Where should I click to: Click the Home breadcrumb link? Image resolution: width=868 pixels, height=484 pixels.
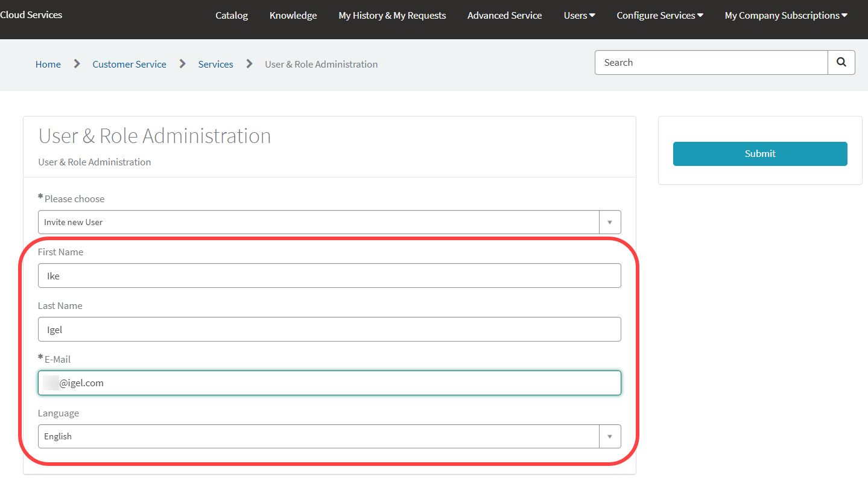(48, 65)
